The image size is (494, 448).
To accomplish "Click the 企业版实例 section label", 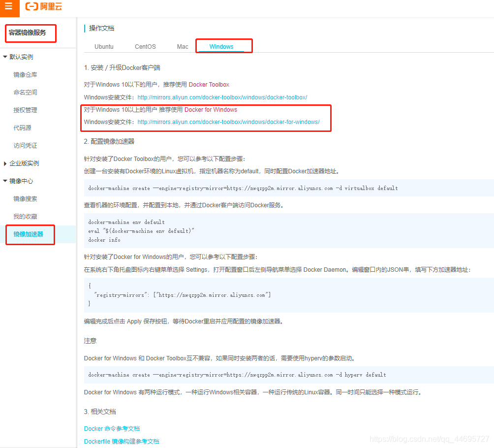I will [x=24, y=163].
